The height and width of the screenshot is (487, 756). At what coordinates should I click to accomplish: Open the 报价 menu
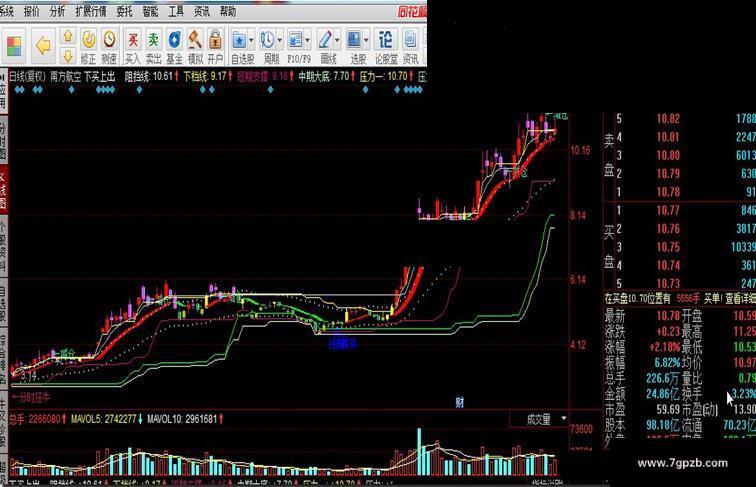pos(32,11)
